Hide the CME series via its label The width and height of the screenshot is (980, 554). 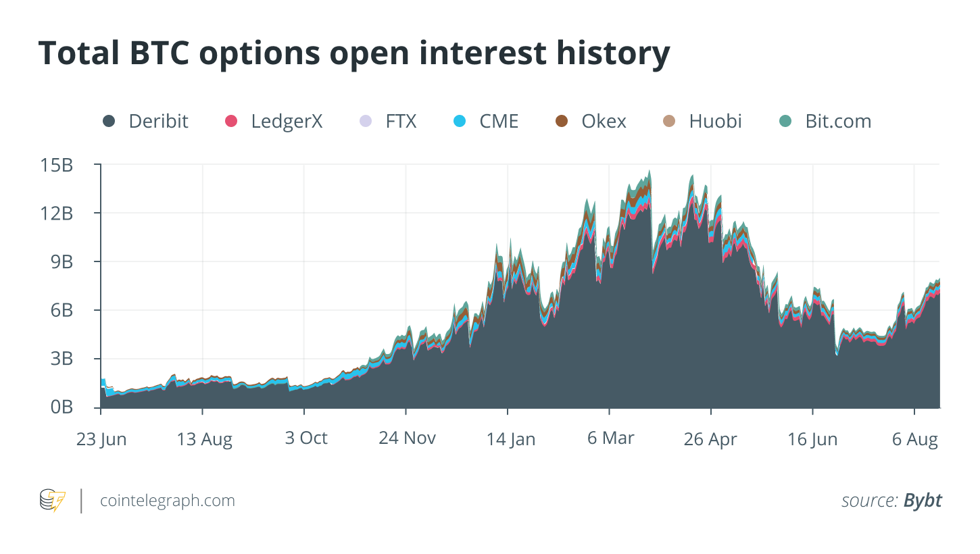(499, 122)
